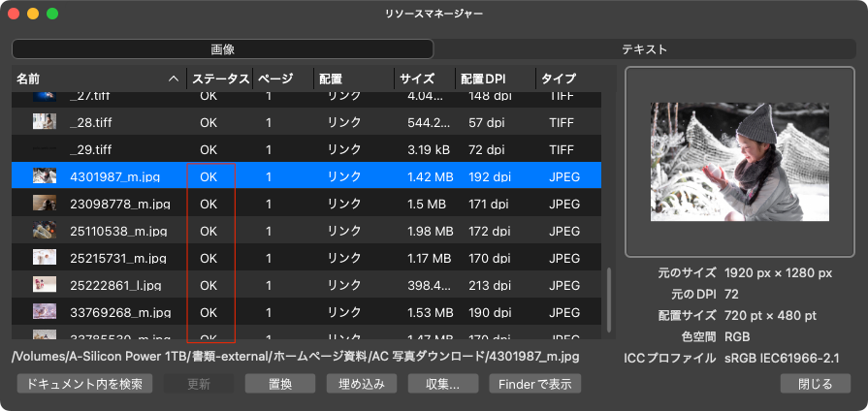Open the テキスト tab

pyautogui.click(x=644, y=48)
